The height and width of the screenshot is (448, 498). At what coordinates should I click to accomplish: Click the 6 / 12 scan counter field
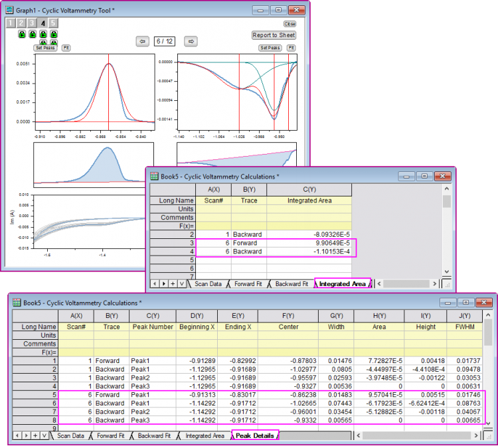[165, 41]
